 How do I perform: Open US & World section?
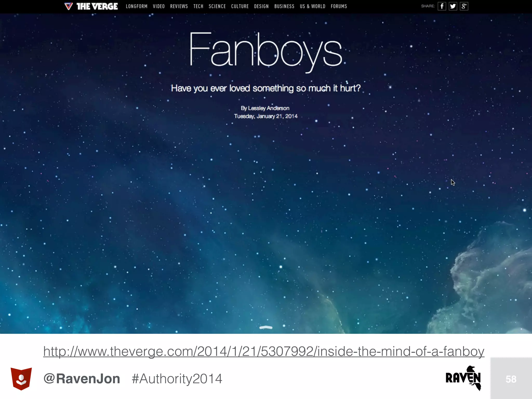(x=312, y=6)
